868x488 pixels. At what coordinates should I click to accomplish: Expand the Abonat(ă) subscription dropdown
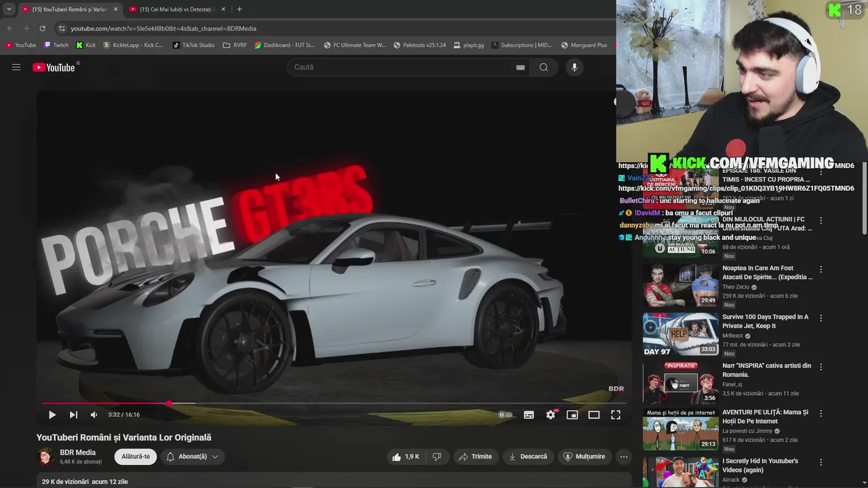point(193,457)
